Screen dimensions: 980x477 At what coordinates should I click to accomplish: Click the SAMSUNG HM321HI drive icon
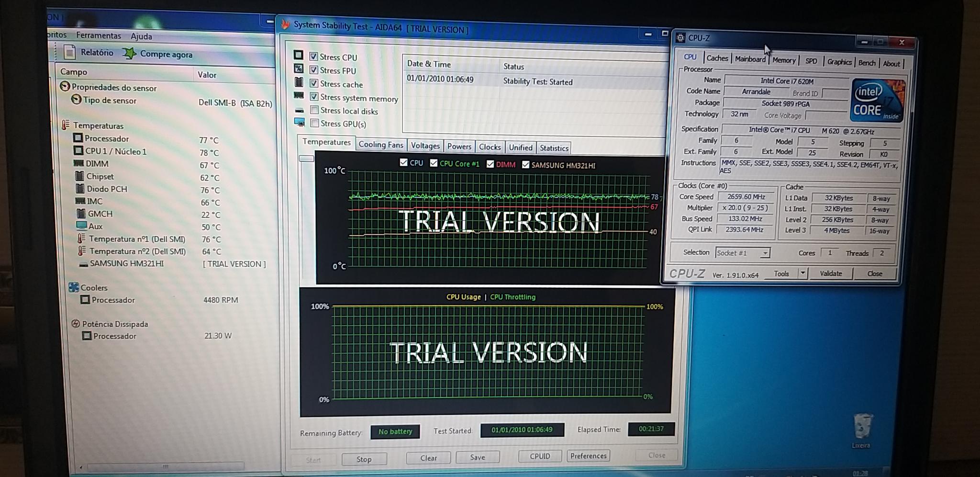[83, 264]
